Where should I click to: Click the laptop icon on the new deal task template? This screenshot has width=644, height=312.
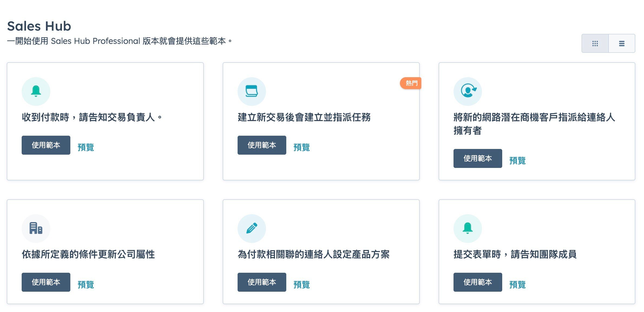252,91
